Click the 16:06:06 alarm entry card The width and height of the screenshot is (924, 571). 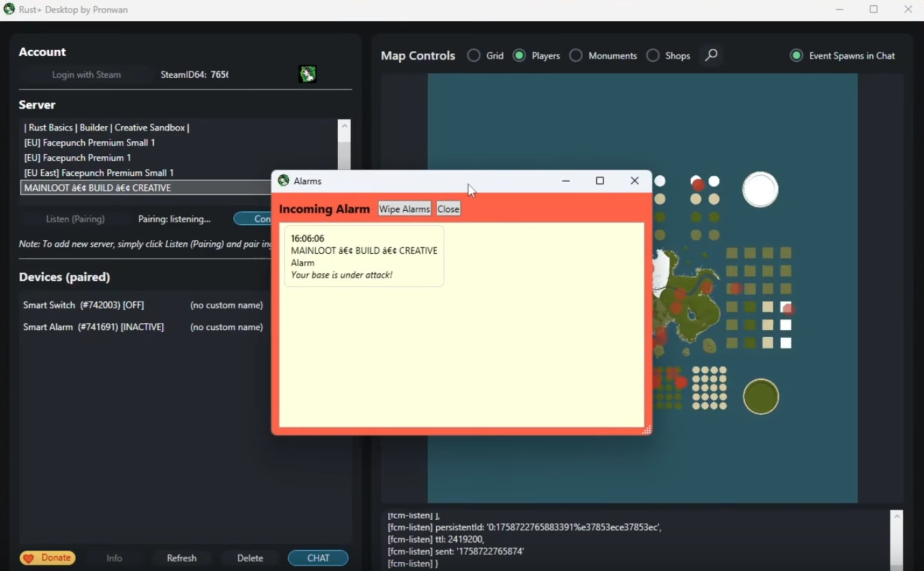(x=364, y=257)
